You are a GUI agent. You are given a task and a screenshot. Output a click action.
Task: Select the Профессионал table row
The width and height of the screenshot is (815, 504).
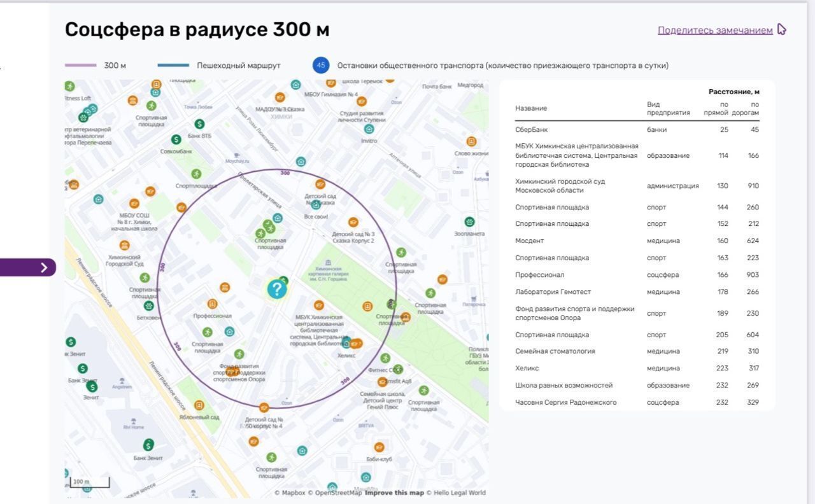click(x=637, y=275)
